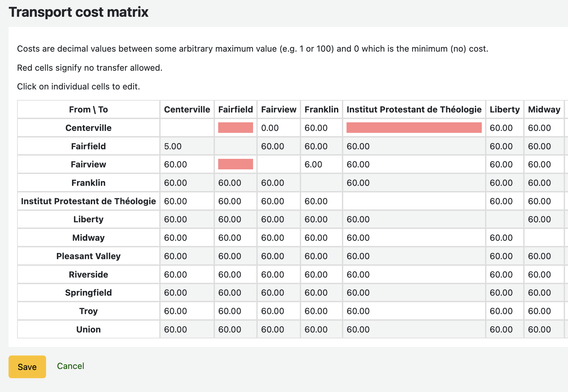Click Riverside to Fairview cost cell
The height and width of the screenshot is (392, 568).
click(278, 275)
